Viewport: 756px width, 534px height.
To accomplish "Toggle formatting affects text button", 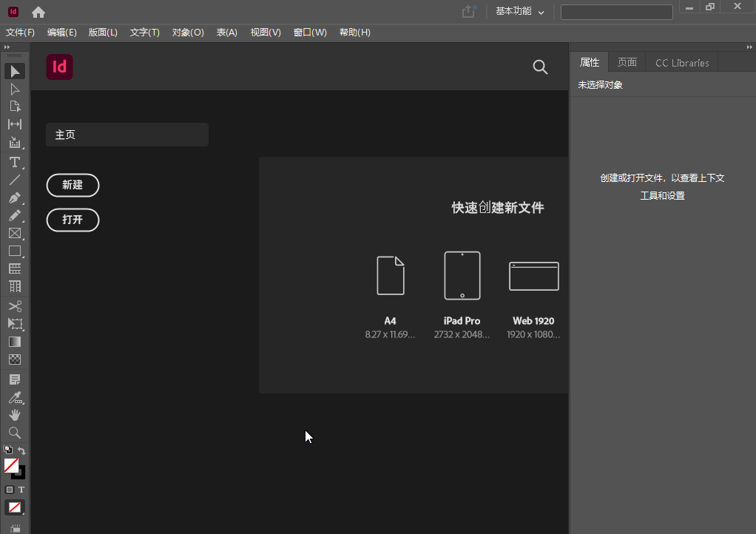I will coord(21,490).
